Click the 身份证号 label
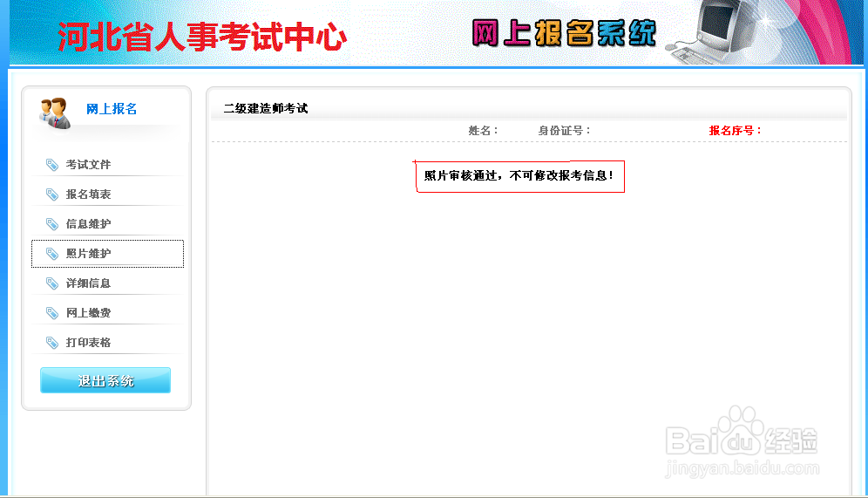 pyautogui.click(x=564, y=131)
